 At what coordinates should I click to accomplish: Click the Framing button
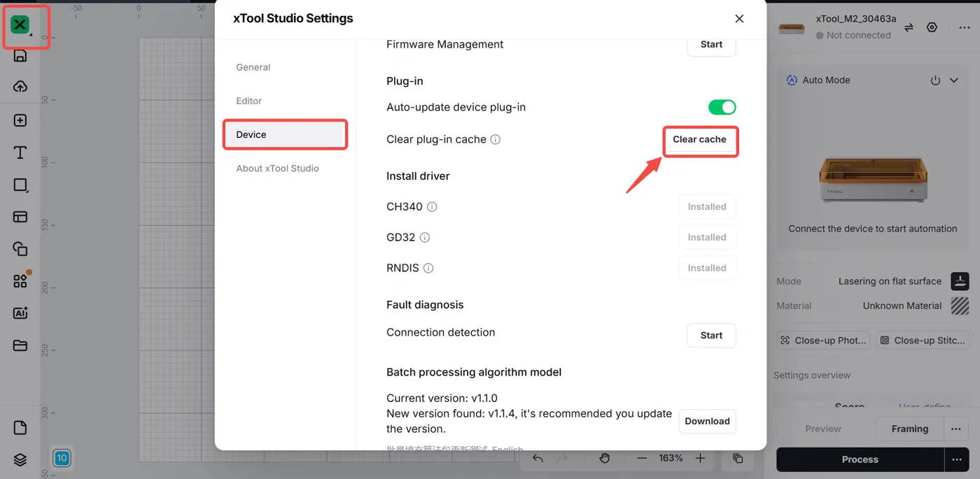pos(910,429)
